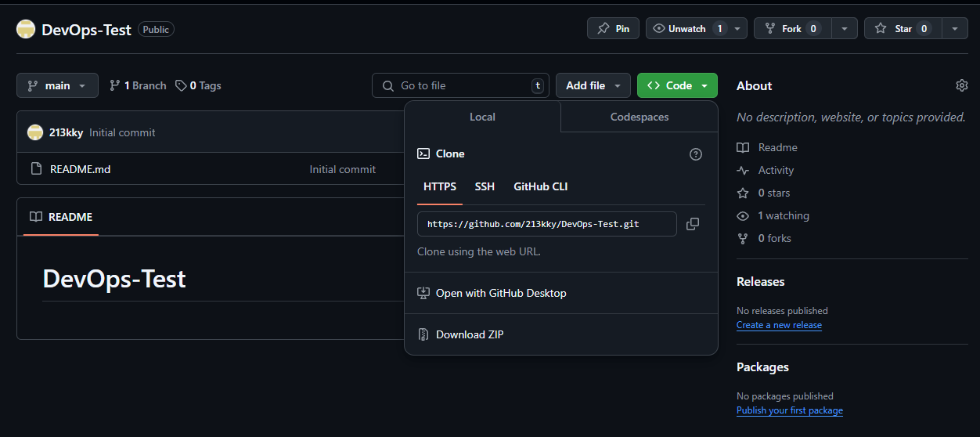Image resolution: width=980 pixels, height=437 pixels.
Task: View the 1 Branch link
Action: coord(138,85)
